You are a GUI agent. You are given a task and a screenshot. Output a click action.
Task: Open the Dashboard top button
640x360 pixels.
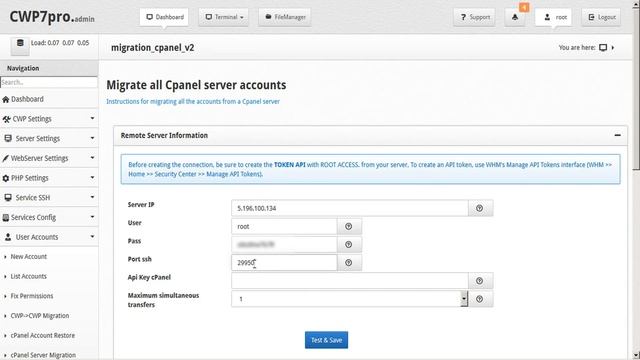[x=164, y=17]
